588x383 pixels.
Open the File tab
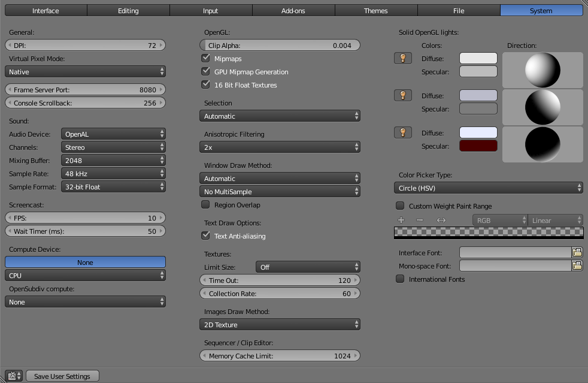tap(459, 11)
